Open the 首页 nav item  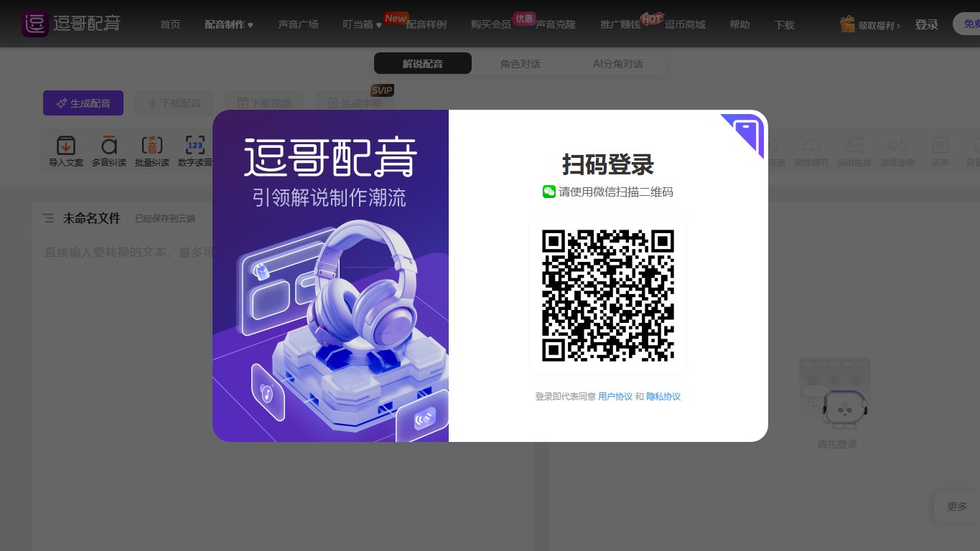tap(170, 24)
